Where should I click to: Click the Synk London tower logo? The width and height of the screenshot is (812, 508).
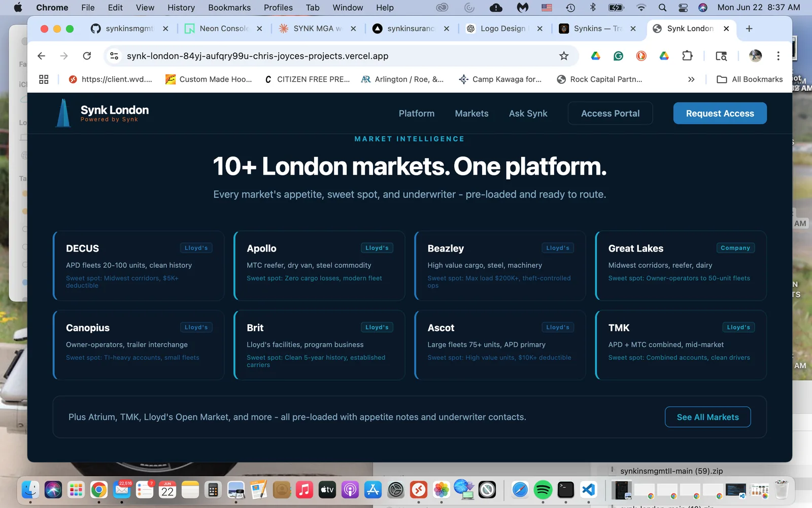[x=63, y=113]
